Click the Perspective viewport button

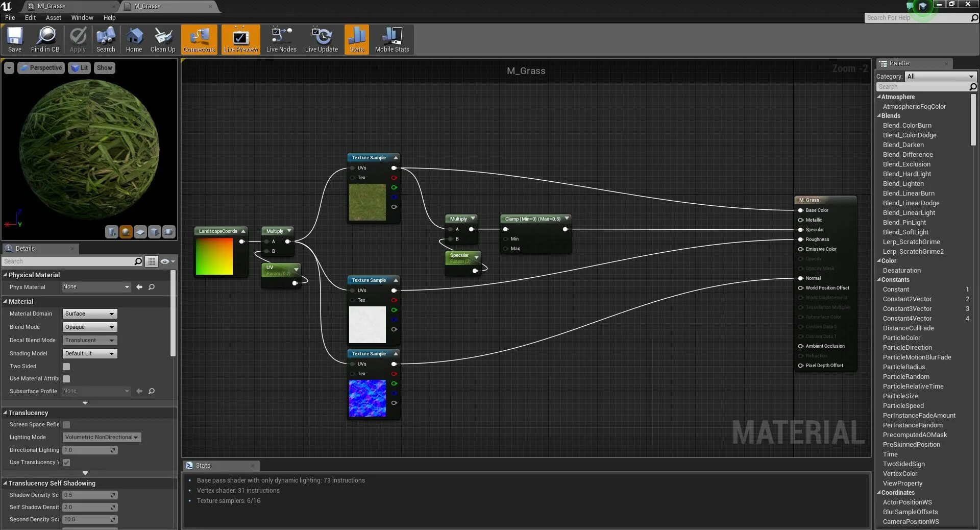coord(41,68)
